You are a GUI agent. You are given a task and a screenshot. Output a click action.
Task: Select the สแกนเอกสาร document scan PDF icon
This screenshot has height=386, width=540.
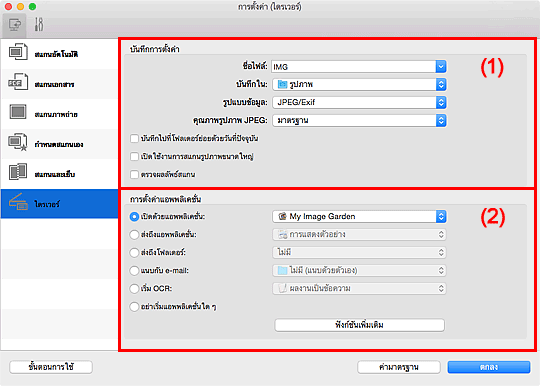tap(18, 82)
